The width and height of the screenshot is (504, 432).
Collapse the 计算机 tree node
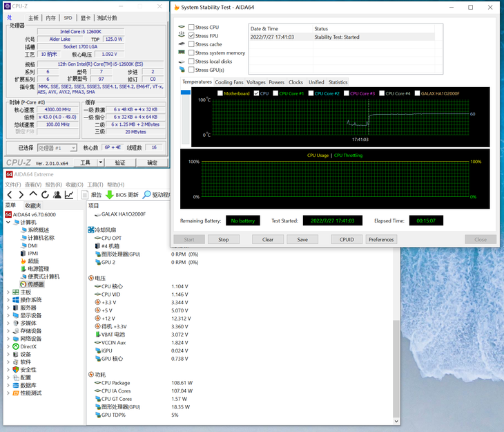[x=8, y=223]
